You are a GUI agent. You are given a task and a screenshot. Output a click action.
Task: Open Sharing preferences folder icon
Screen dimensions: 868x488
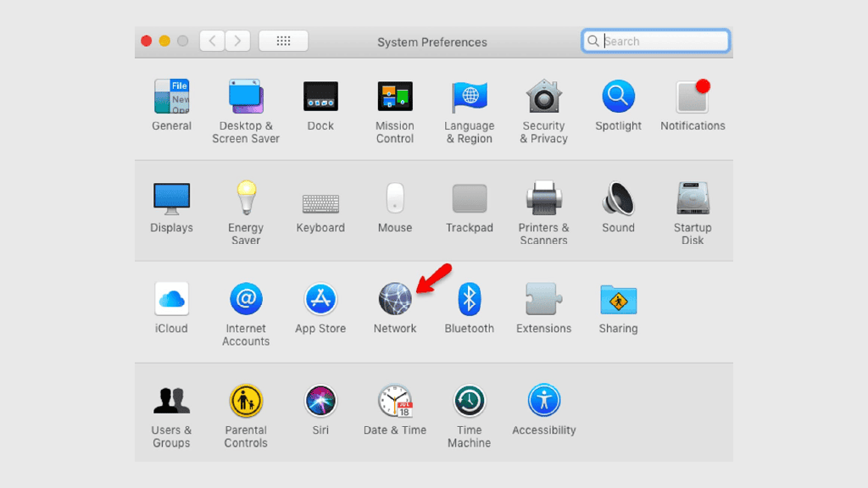pyautogui.click(x=618, y=300)
